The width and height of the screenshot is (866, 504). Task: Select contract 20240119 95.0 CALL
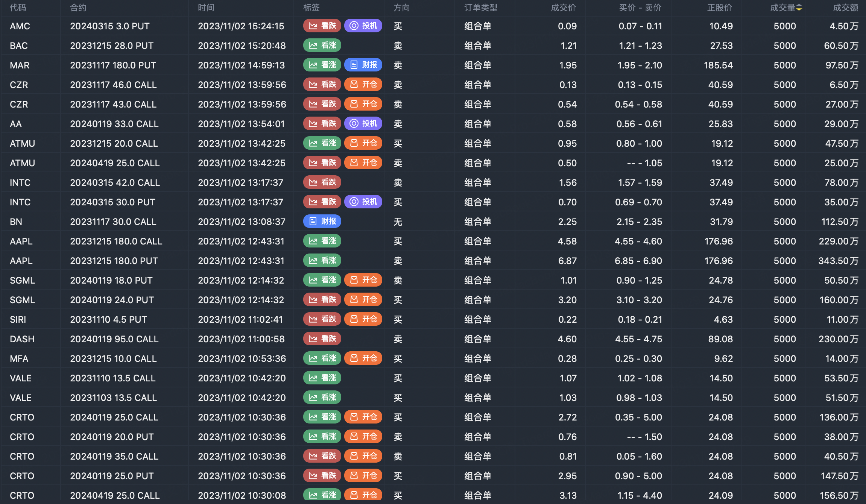coord(114,339)
